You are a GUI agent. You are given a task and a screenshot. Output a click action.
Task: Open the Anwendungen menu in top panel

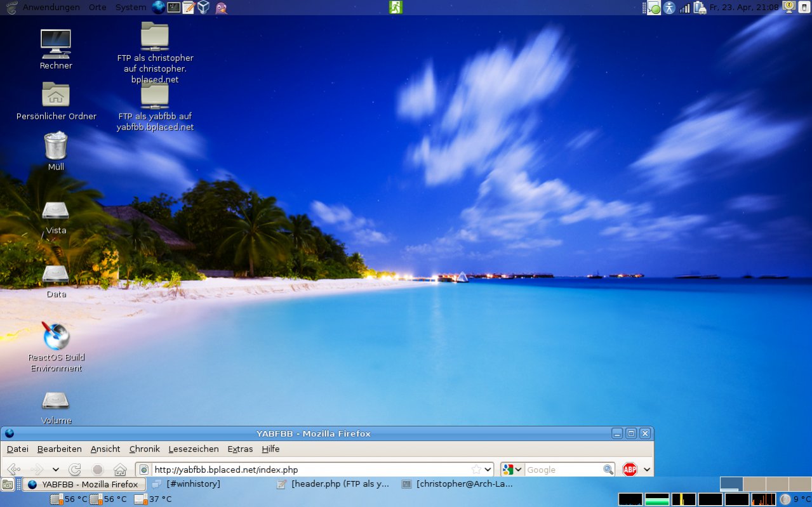coord(51,8)
